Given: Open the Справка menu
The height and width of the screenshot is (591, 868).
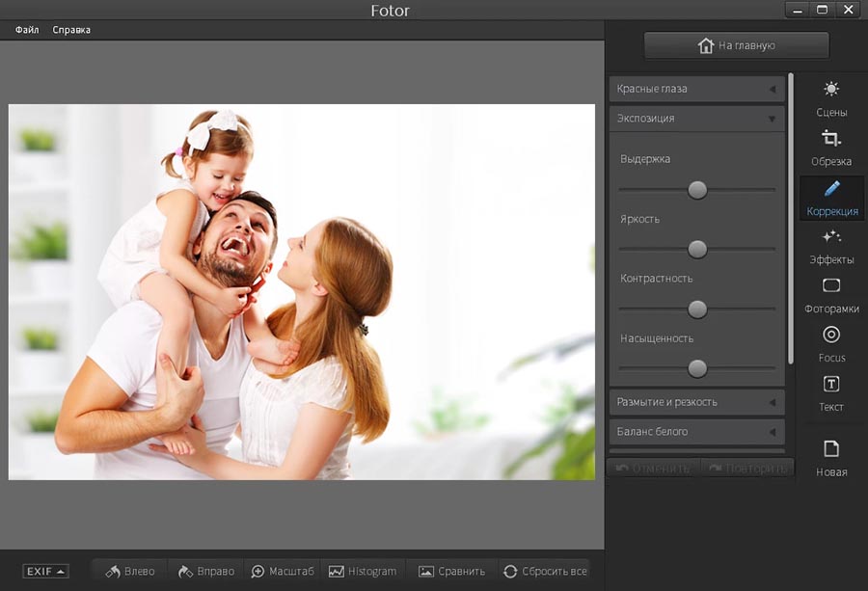Looking at the screenshot, I should tap(71, 30).
